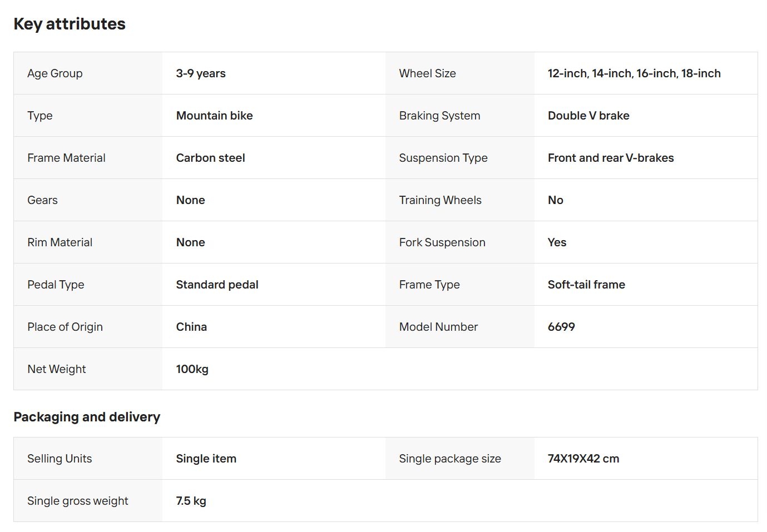Select the Training Wheels label
Image resolution: width=767 pixels, height=532 pixels.
point(441,200)
